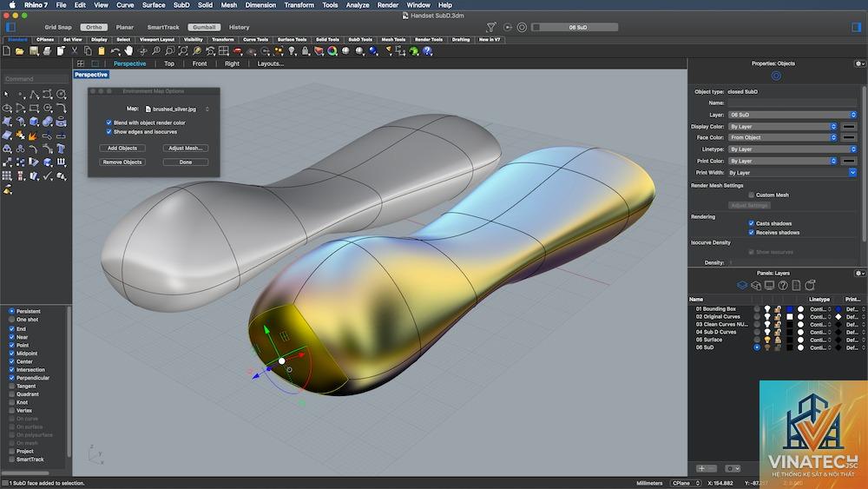The image size is (868, 489).
Task: Click the Undo arrow icon
Action: [x=115, y=51]
